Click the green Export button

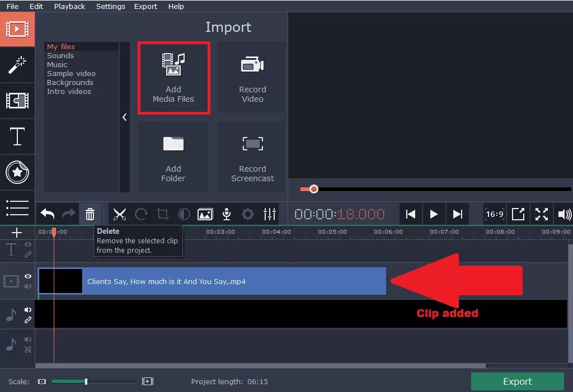point(518,381)
